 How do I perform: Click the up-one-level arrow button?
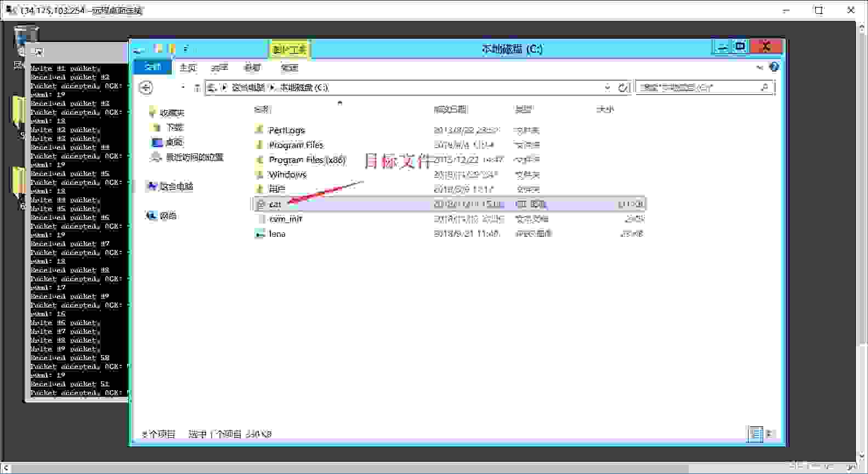tap(197, 88)
